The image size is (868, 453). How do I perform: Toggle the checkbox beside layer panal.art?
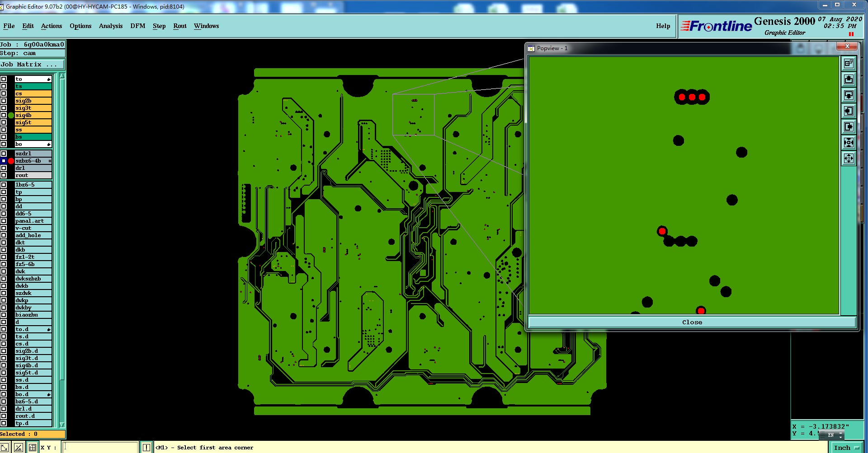coord(4,221)
